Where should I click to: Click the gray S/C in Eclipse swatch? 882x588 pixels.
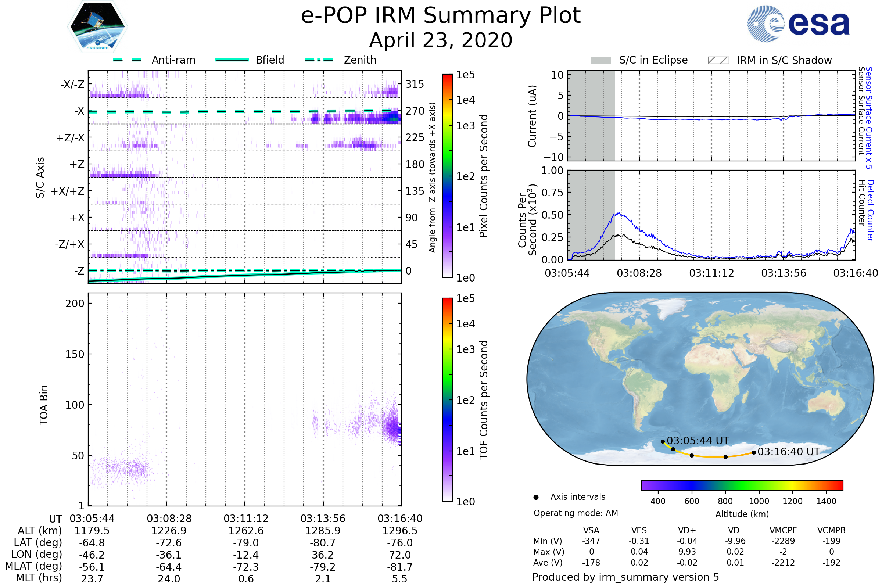[600, 60]
